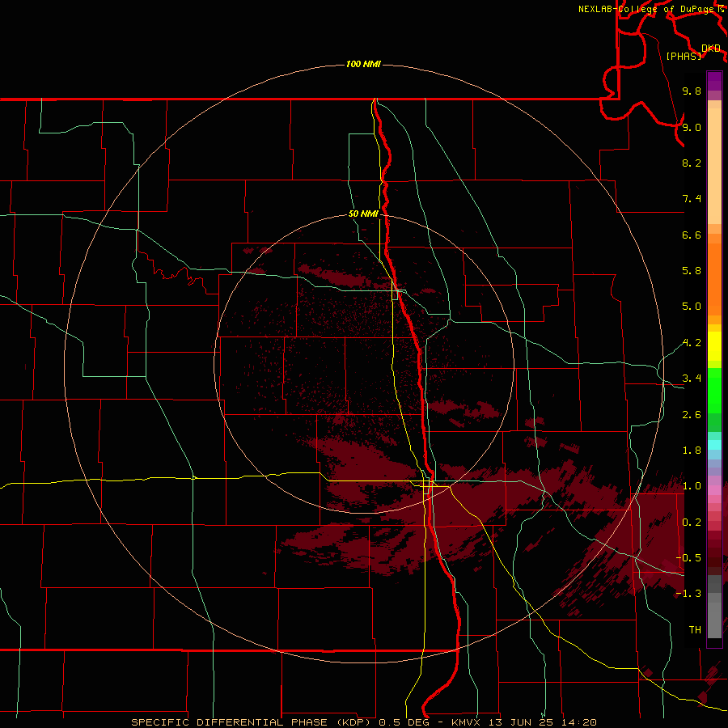This screenshot has height=728, width=728.
Task: Click the 7.4 value on color scale
Action: (692, 199)
